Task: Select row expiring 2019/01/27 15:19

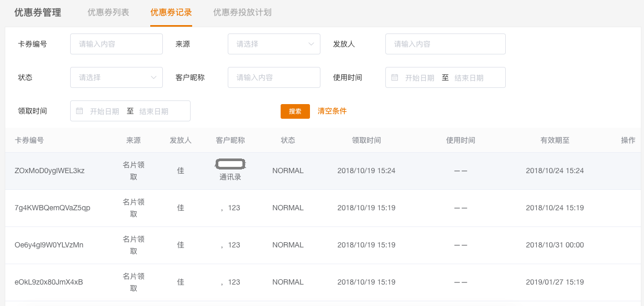Action: point(554,282)
